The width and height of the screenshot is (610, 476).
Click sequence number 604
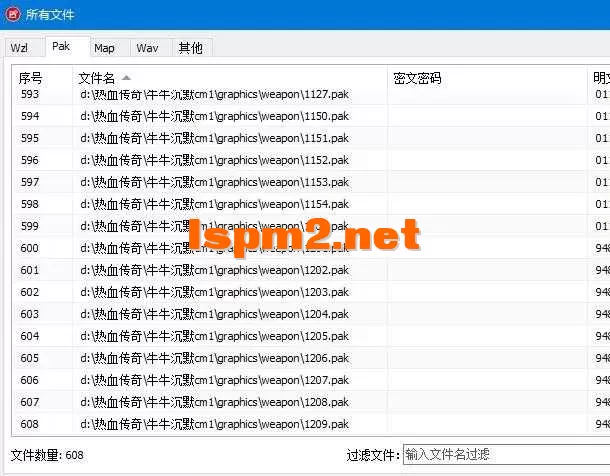(30, 336)
